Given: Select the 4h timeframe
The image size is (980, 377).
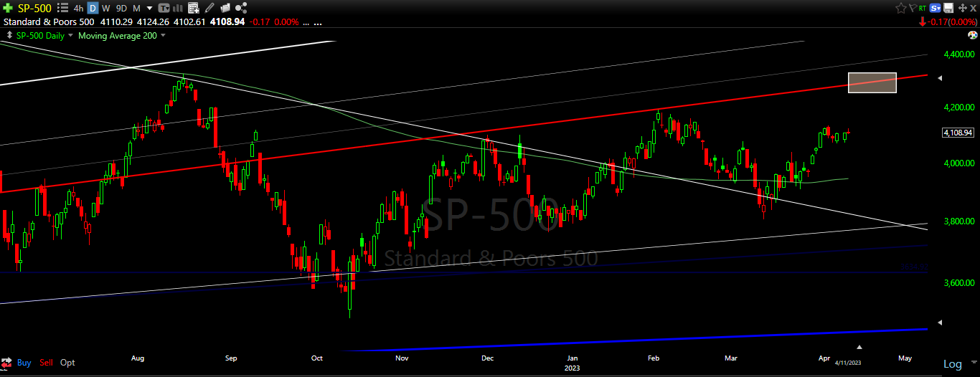Looking at the screenshot, I should click(x=78, y=8).
